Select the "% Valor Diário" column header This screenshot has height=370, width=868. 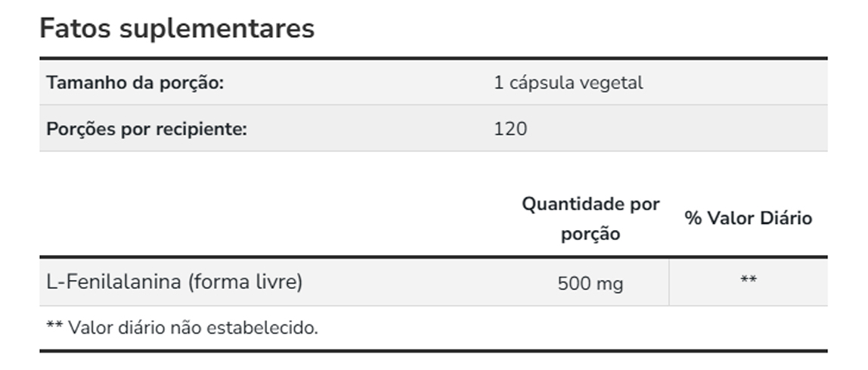pos(748,218)
